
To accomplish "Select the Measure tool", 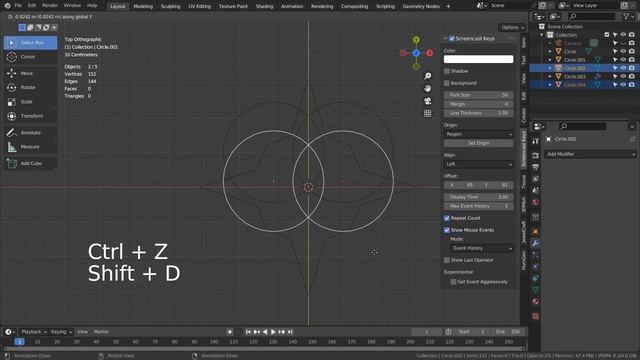I will pyautogui.click(x=31, y=147).
